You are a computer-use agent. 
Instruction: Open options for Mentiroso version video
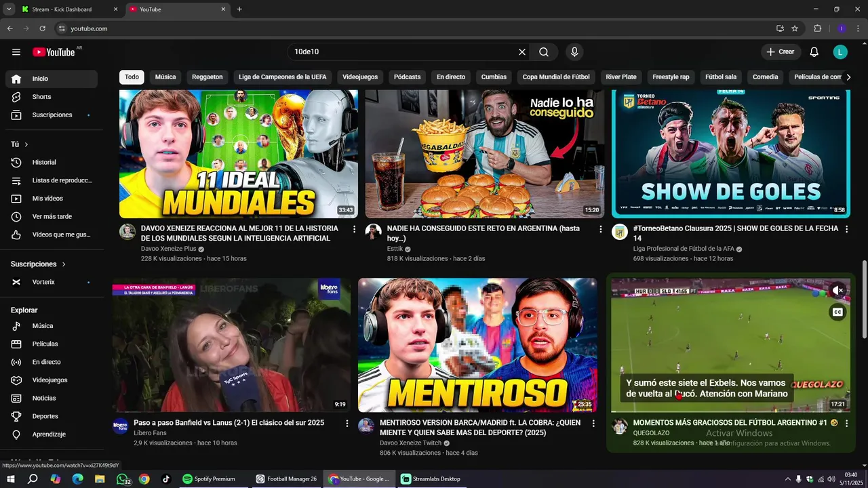[593, 424]
